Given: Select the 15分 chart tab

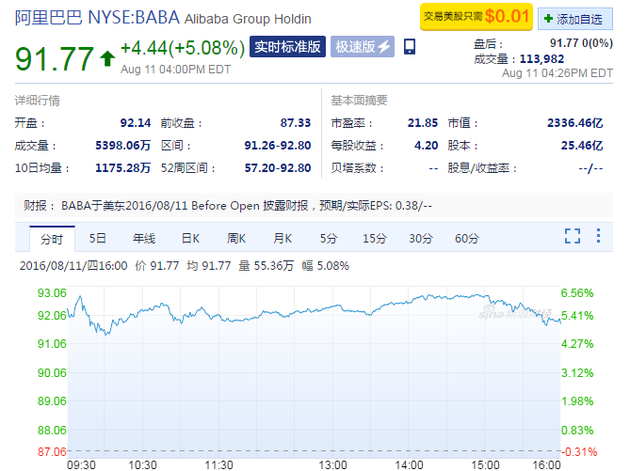Looking at the screenshot, I should pyautogui.click(x=374, y=238).
